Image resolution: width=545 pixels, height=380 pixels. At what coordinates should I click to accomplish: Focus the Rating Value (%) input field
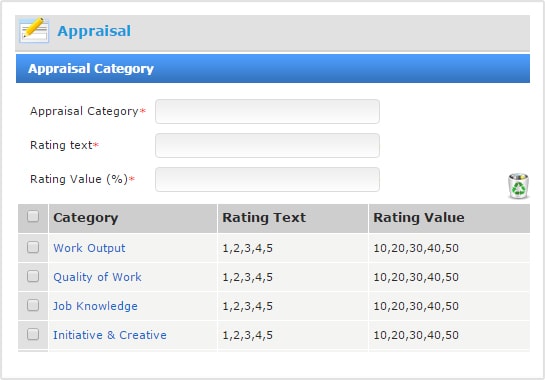[267, 179]
